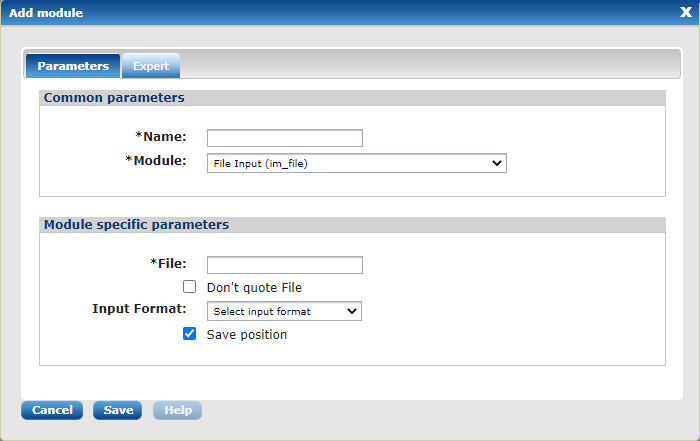Image resolution: width=700 pixels, height=441 pixels.
Task: Click the Save button
Action: point(118,410)
